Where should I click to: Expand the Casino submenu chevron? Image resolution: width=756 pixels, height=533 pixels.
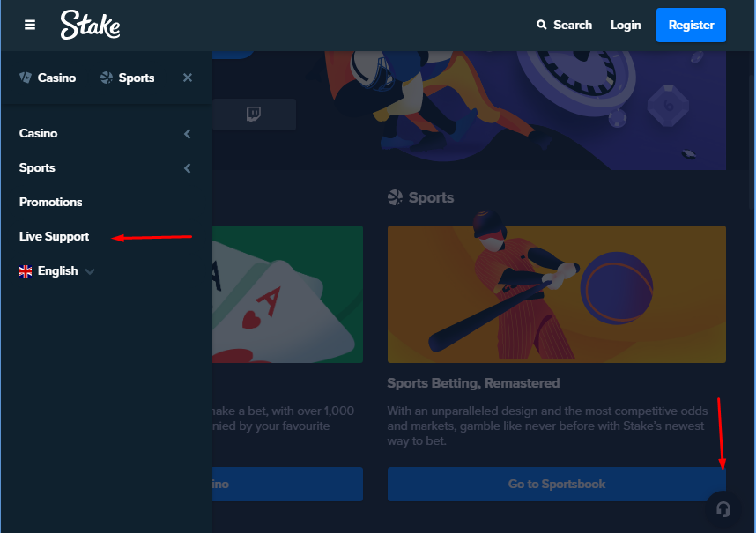(x=188, y=134)
